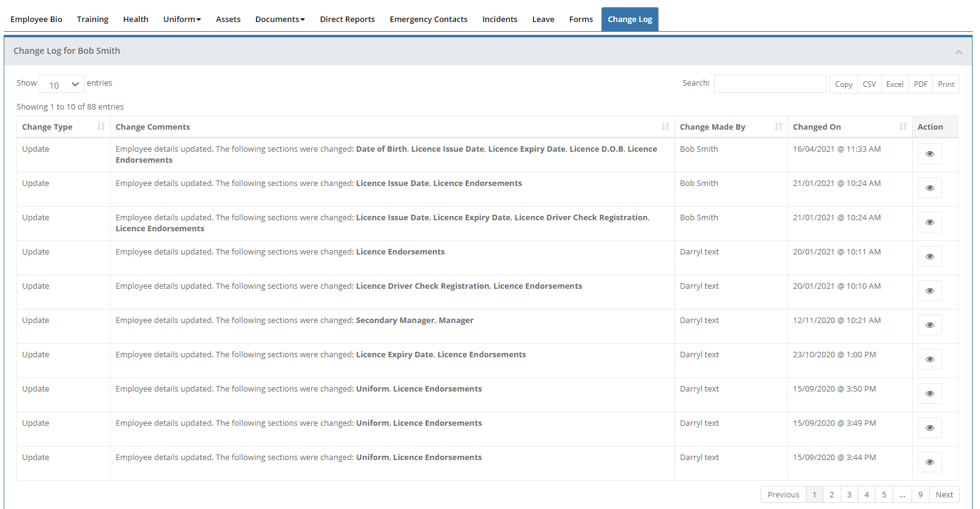The image size is (980, 509).
Task: Collapse the Change Log panel
Action: click(959, 52)
